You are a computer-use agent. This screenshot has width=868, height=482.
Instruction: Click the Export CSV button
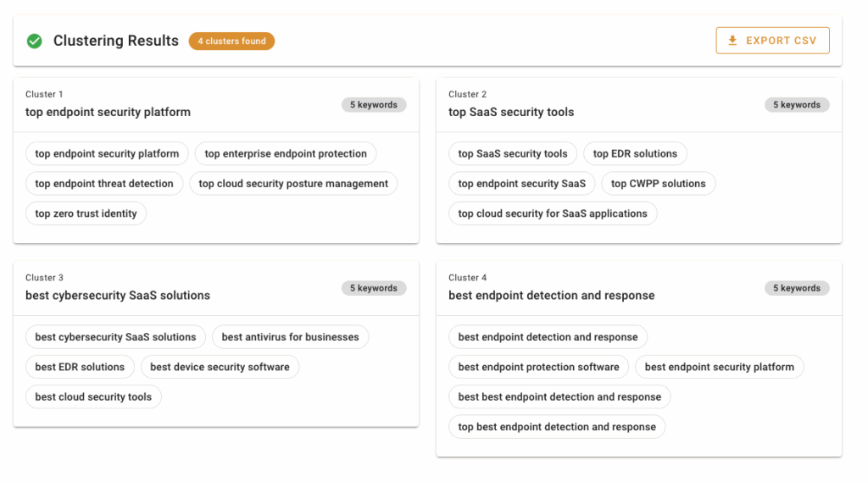[772, 41]
